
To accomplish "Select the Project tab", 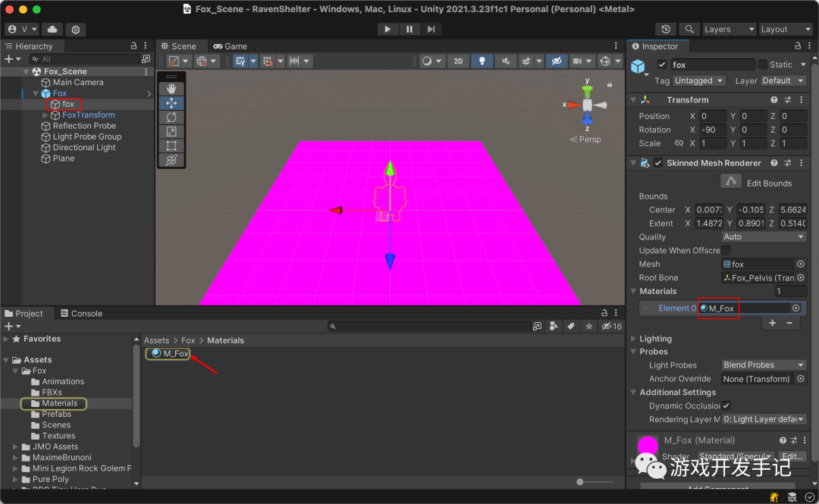I will pyautogui.click(x=24, y=313).
